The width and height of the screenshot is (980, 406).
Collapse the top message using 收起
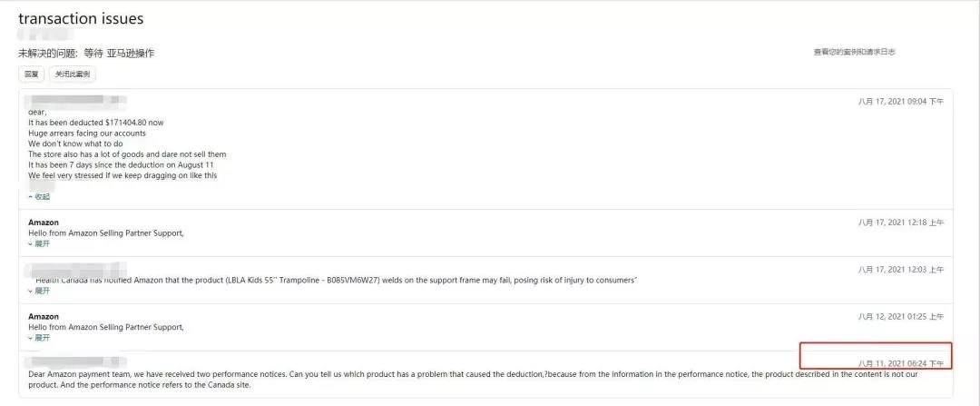39,196
